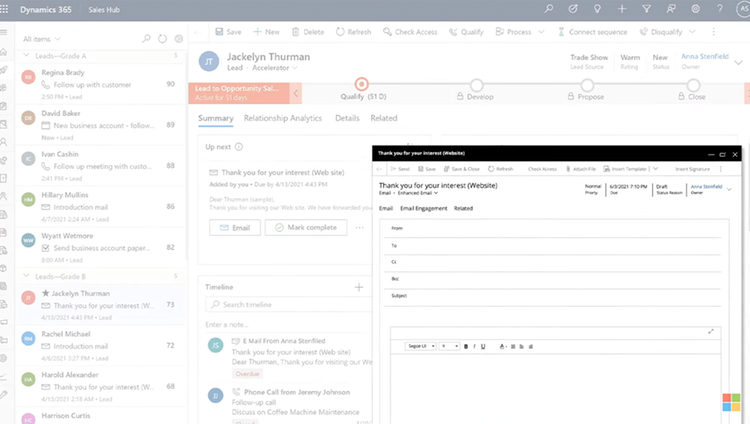Open the Email Engagement tab
Viewport: 750px width, 424px height.
[x=423, y=208]
